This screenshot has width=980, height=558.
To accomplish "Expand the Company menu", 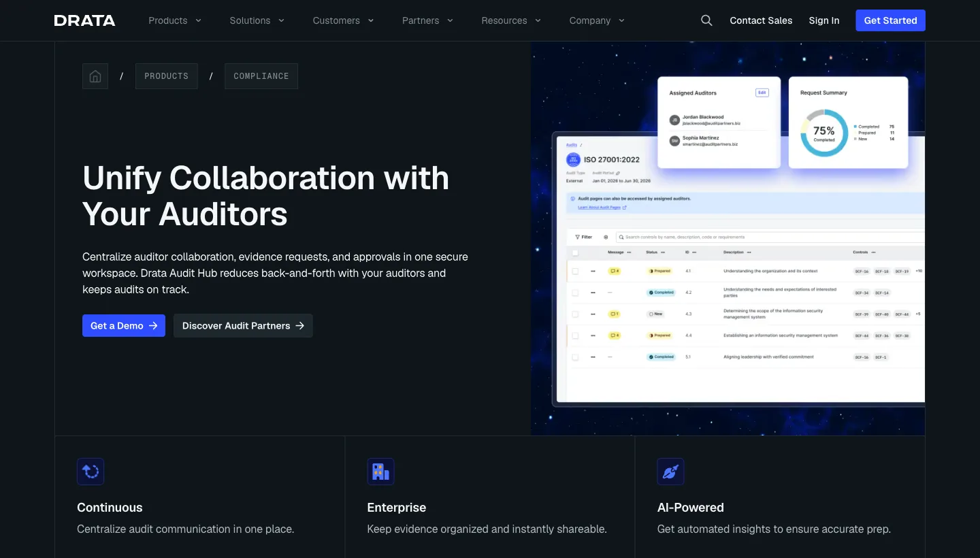I will (597, 20).
